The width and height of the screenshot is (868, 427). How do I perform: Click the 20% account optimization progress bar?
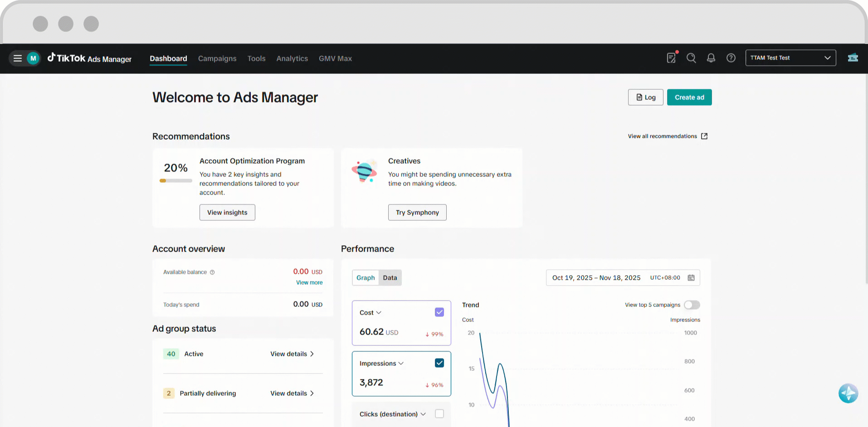coord(176,180)
